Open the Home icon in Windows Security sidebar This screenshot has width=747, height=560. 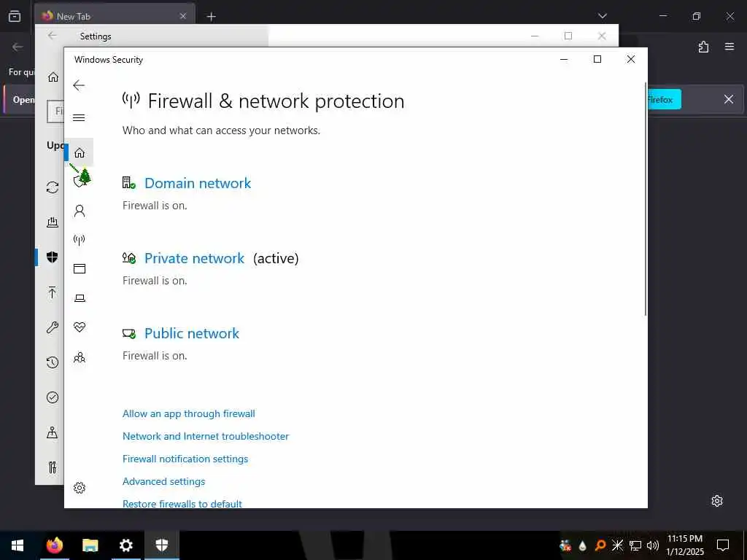80,153
